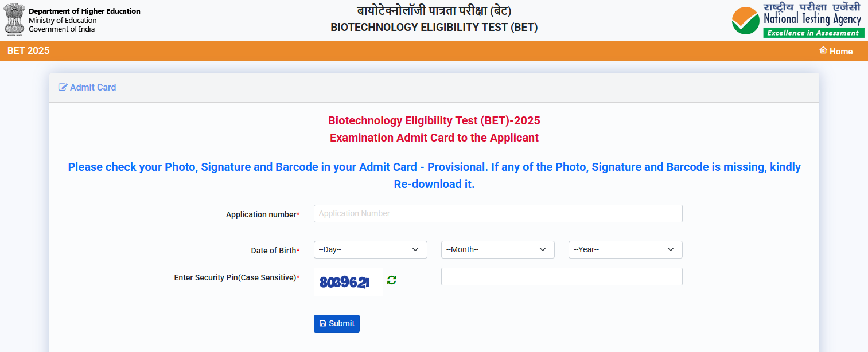Click the Application Number input field
868x352 pixels.
(497, 213)
